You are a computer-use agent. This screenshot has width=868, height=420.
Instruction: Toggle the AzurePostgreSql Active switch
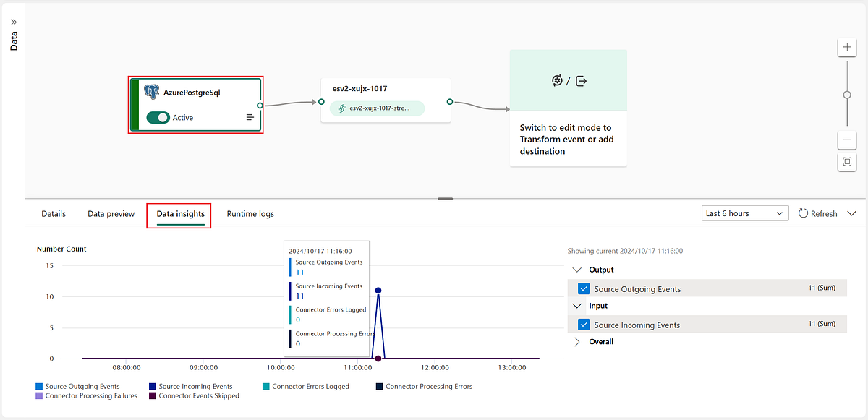tap(158, 117)
